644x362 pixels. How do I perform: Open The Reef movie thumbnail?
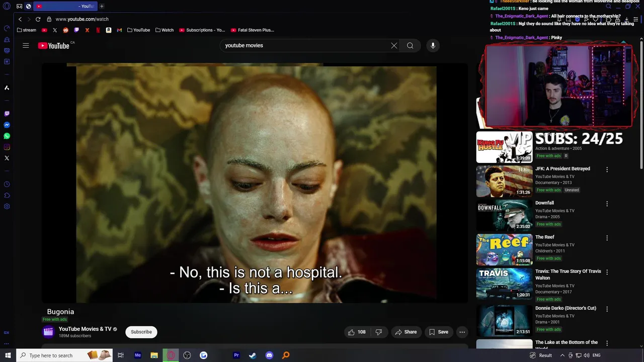click(x=504, y=249)
